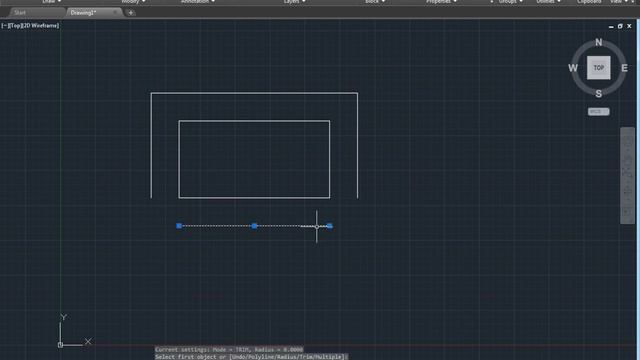Click the inner rectangle's top edge
Viewport: 640px width, 360px height.
(254, 121)
